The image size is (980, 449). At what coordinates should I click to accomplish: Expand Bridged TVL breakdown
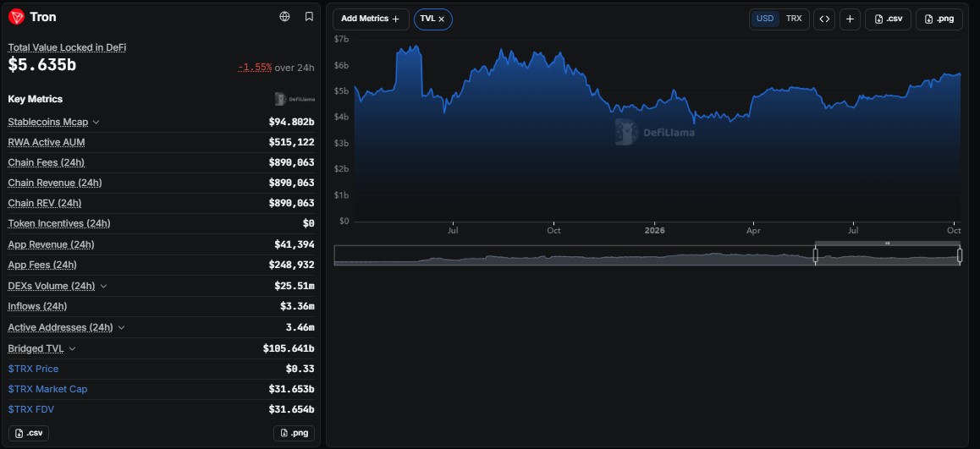72,348
